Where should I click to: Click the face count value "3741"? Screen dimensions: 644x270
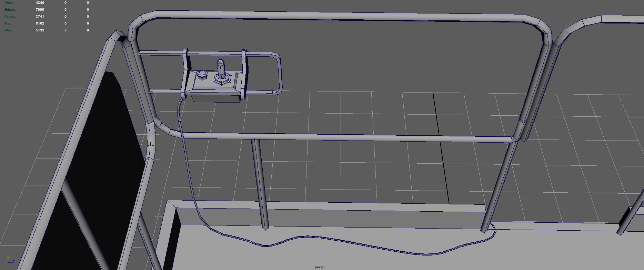click(40, 17)
